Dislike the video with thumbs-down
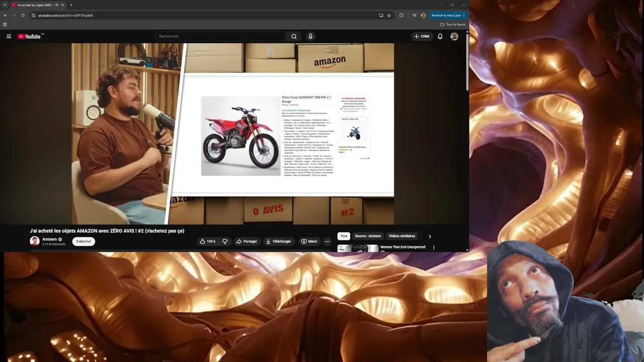This screenshot has width=644, height=362. (225, 241)
